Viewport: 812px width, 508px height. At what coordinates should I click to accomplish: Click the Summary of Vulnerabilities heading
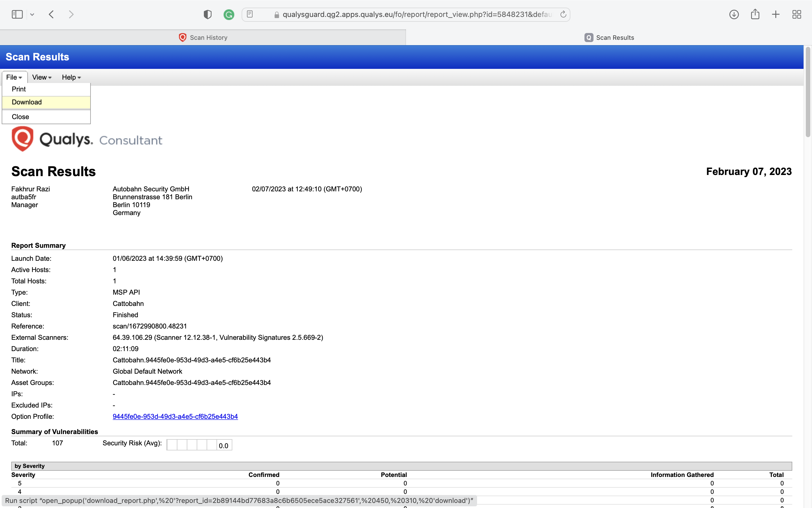point(54,432)
